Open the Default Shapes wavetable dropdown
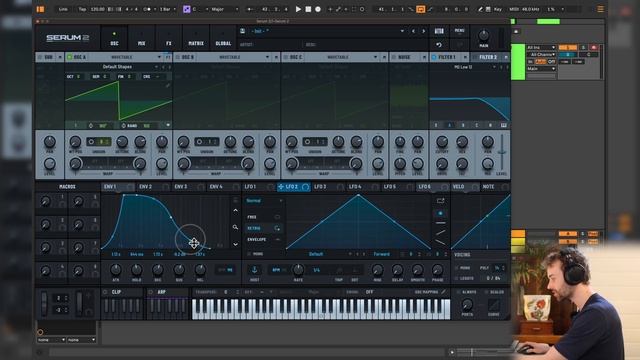Screen dimensions: 640x360 point(118,67)
